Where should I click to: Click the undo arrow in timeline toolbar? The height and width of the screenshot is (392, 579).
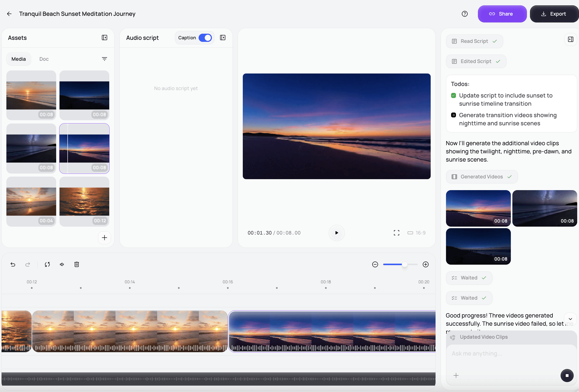pyautogui.click(x=13, y=264)
